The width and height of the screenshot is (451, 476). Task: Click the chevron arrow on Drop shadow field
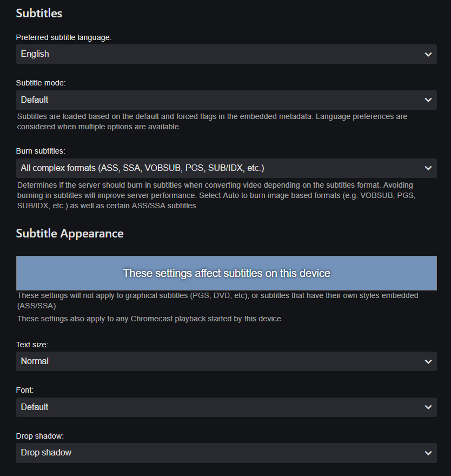click(428, 453)
